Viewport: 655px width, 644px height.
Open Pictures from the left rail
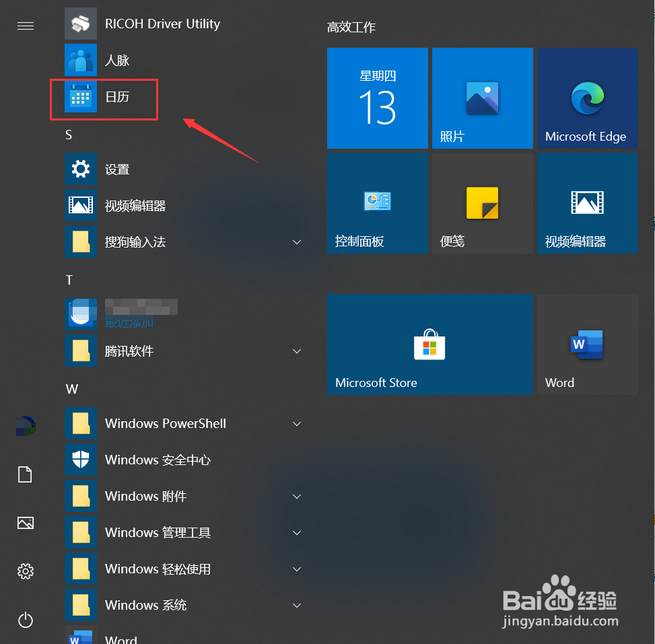26,523
